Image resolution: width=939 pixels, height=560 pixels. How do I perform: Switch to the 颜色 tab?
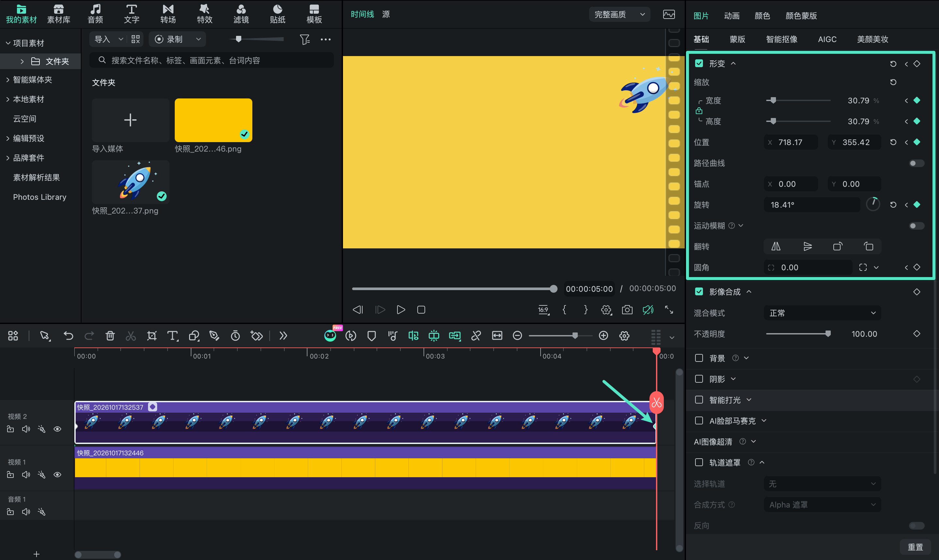(x=762, y=15)
